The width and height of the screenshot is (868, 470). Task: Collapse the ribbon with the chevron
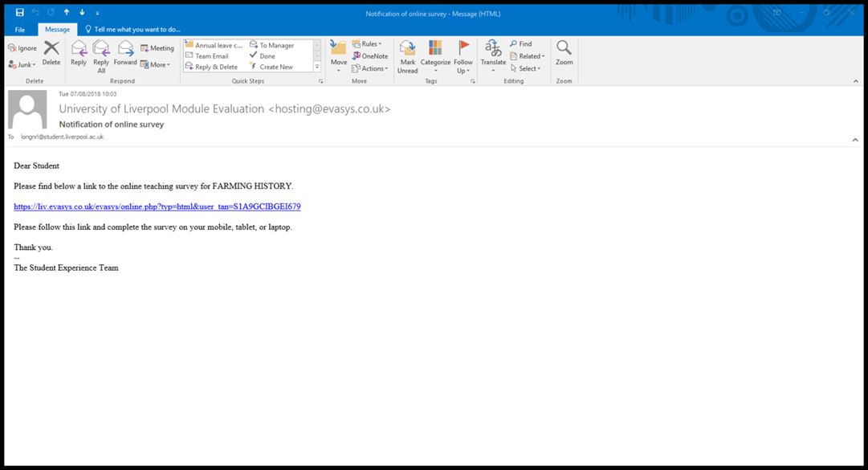[x=856, y=81]
